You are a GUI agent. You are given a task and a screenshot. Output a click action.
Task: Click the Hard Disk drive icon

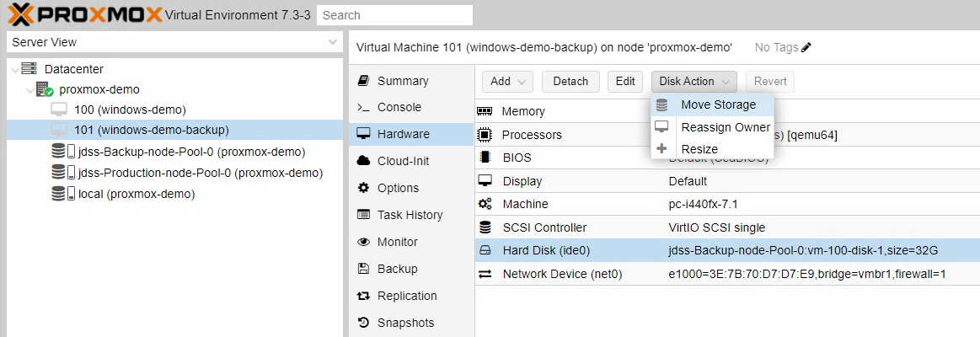point(485,251)
